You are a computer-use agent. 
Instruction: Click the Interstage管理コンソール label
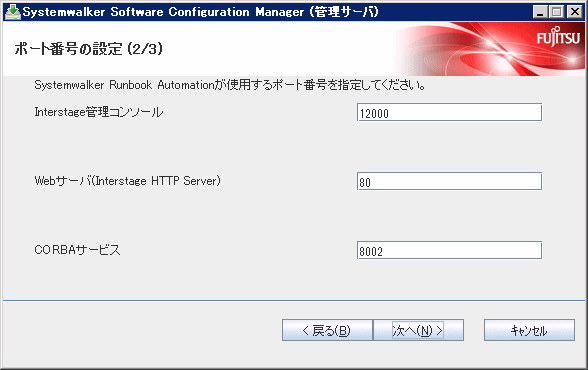[x=99, y=112]
